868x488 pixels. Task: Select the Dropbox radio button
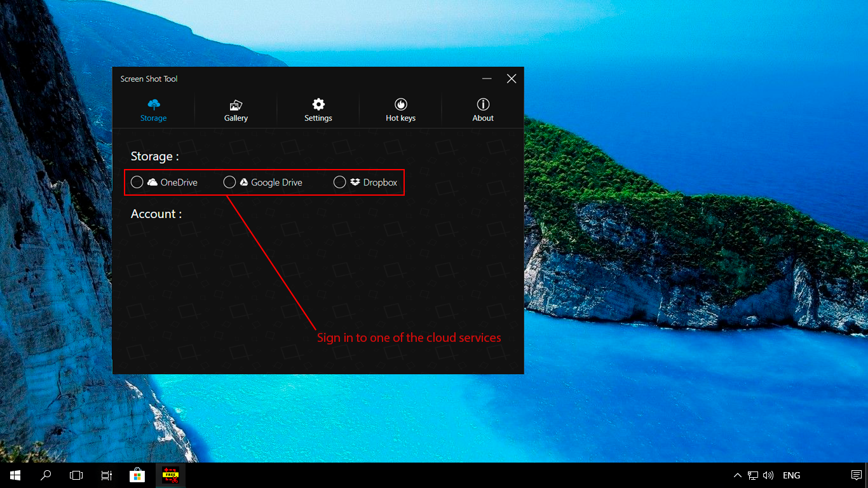click(x=339, y=182)
